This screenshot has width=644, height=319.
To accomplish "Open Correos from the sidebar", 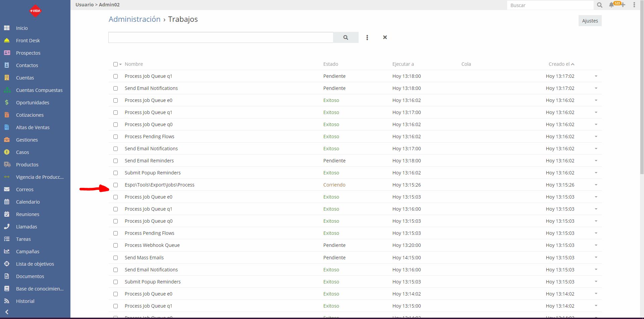I will [25, 189].
